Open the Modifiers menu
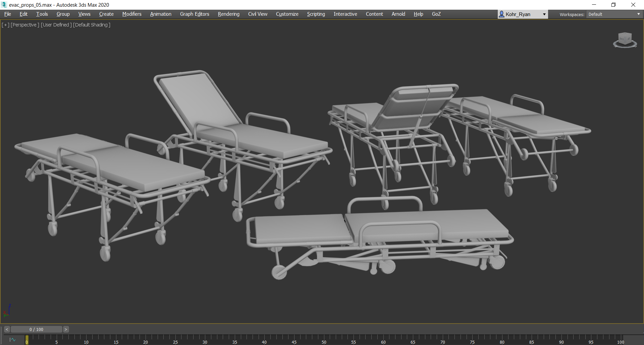This screenshot has height=345, width=644. [x=132, y=14]
